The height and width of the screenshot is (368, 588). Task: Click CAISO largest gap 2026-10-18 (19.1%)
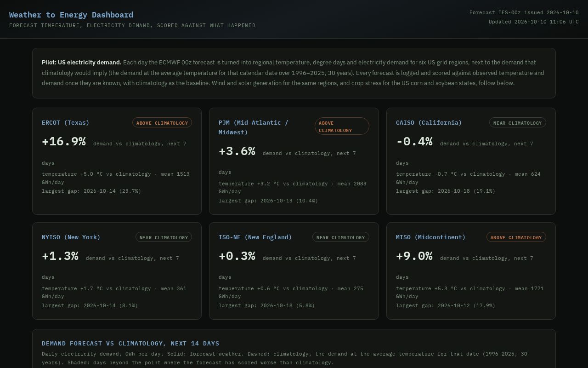pyautogui.click(x=446, y=191)
